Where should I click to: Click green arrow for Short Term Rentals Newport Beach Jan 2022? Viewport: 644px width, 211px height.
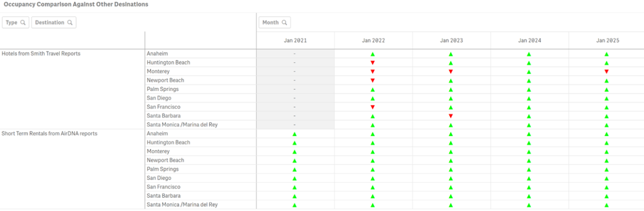coord(372,161)
